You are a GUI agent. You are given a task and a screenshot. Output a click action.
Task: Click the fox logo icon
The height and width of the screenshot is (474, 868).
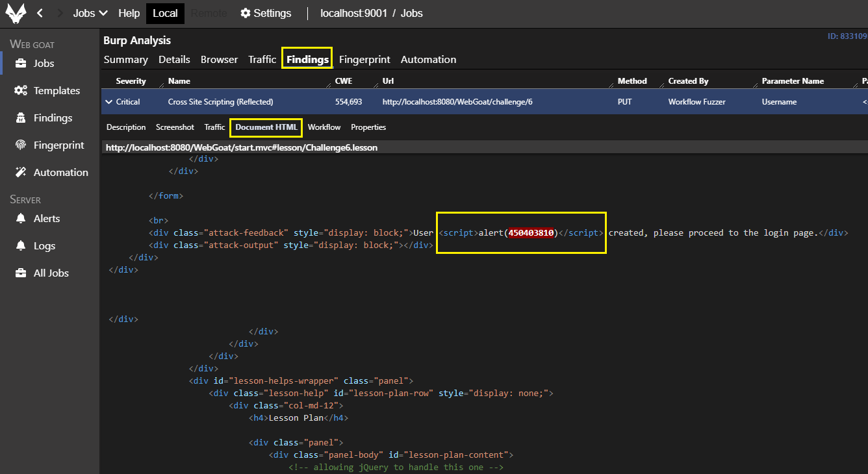[x=16, y=13]
